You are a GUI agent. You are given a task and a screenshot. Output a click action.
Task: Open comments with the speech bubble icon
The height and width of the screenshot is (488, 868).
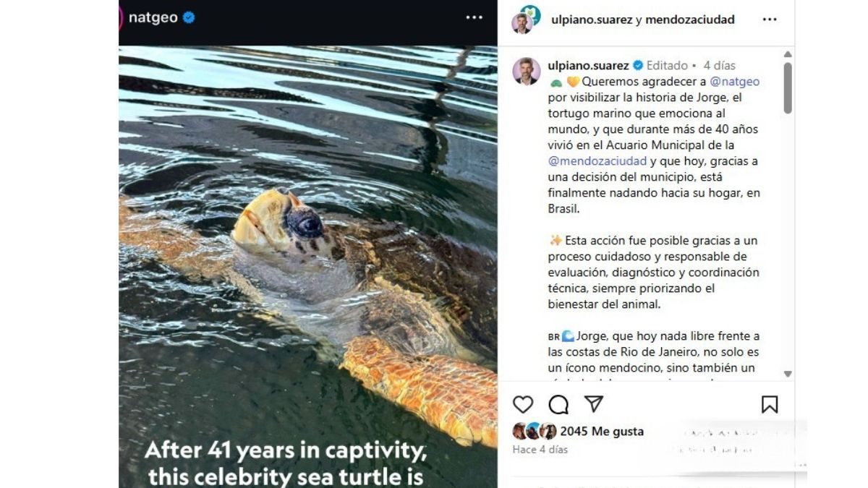[x=558, y=405]
